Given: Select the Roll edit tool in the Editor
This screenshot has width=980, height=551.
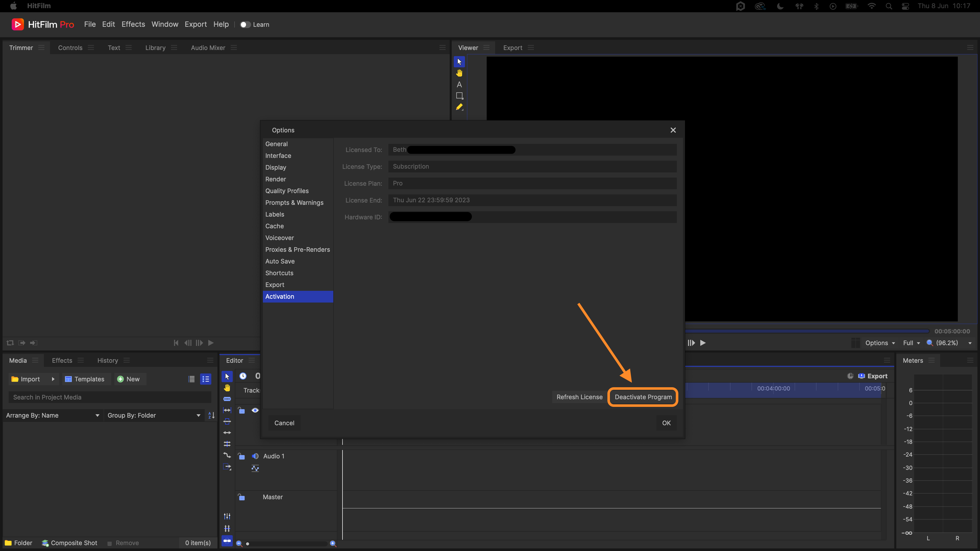Looking at the screenshot, I should (227, 444).
